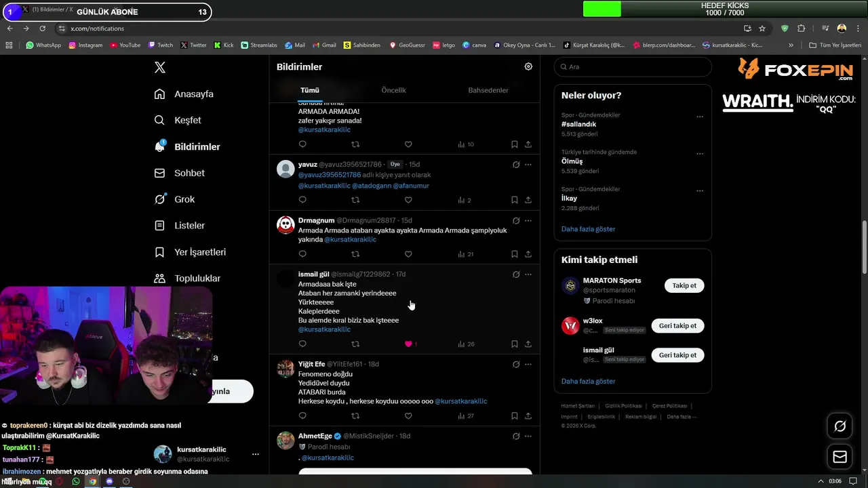Open Grok in sidebar
Viewport: 868px width, 488px height.
point(175,199)
